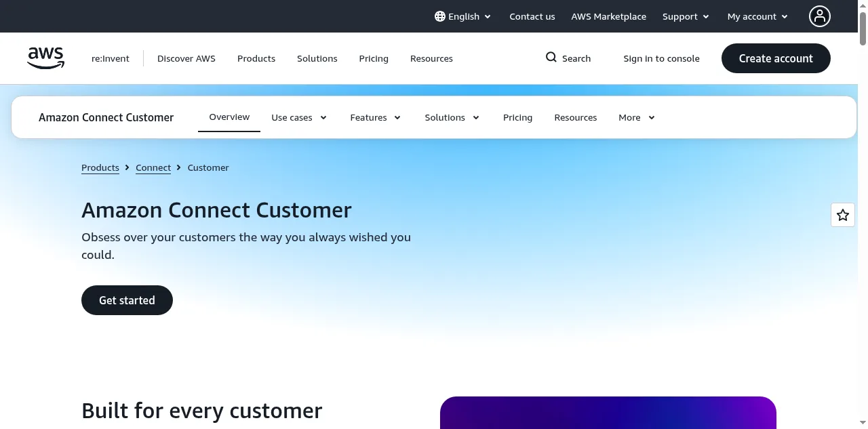The image size is (868, 429).
Task: Click Sign in to console
Action: coord(661,58)
